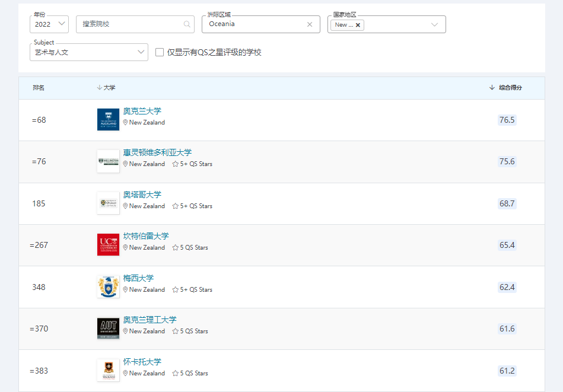
Task: Click the star icon in 怀卡托大学 row
Action: (175, 374)
